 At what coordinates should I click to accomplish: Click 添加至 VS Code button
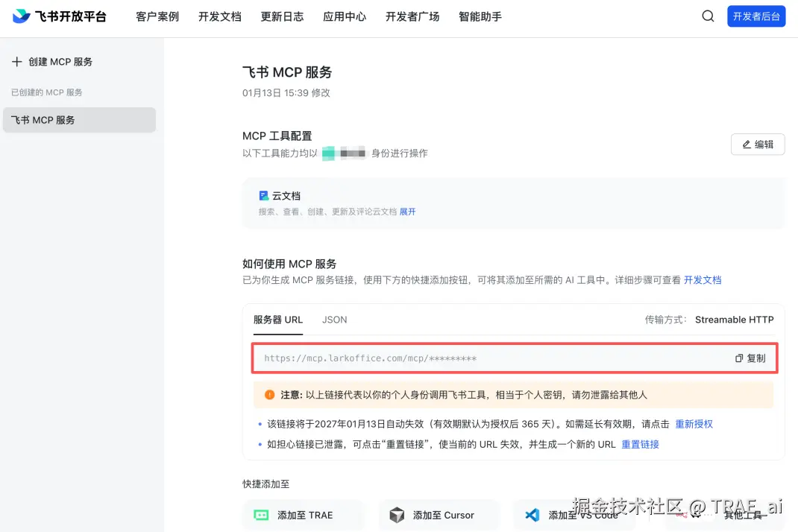[574, 515]
